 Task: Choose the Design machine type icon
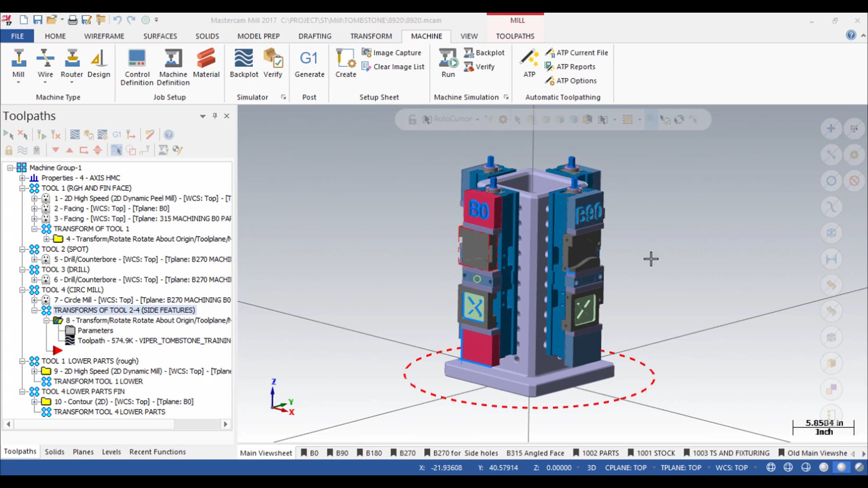(x=99, y=64)
